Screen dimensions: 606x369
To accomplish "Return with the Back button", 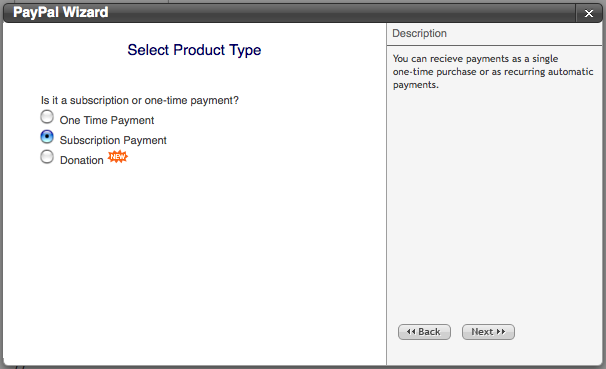I will pos(424,332).
